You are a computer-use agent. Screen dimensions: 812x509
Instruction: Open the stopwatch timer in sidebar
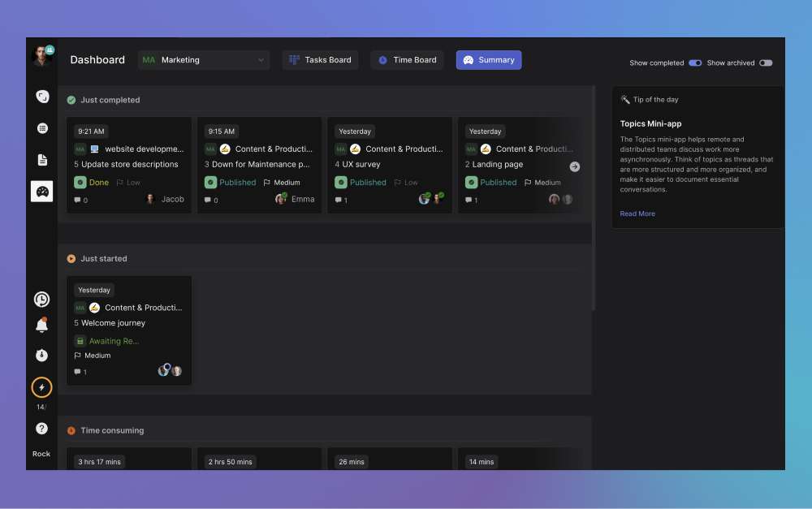41,356
